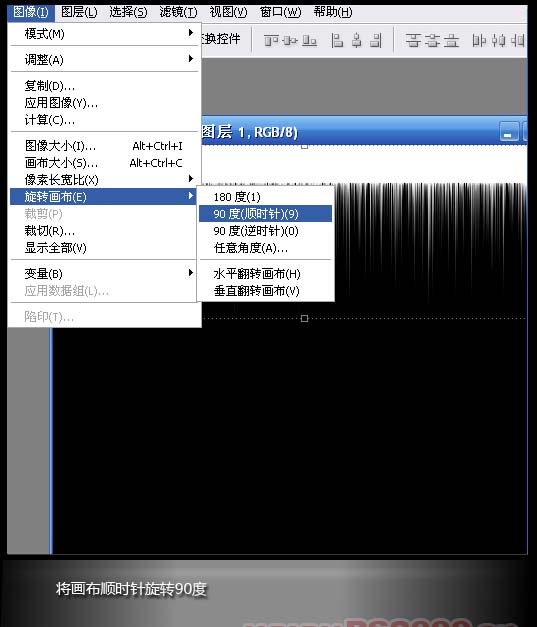
Task: Choose 计算(C)... menu item
Action: tap(104, 120)
